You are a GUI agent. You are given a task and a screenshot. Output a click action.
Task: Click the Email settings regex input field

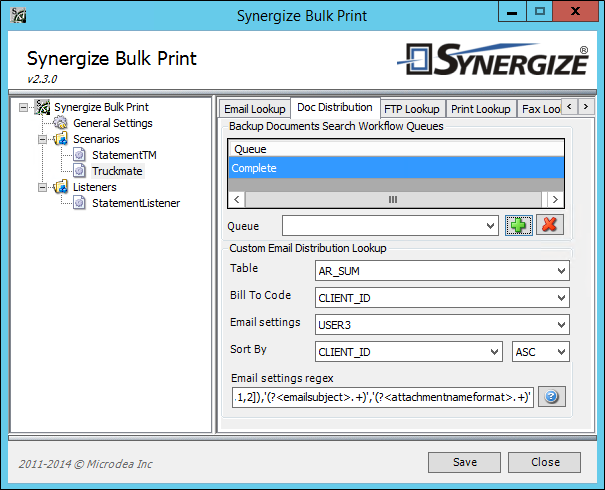383,397
